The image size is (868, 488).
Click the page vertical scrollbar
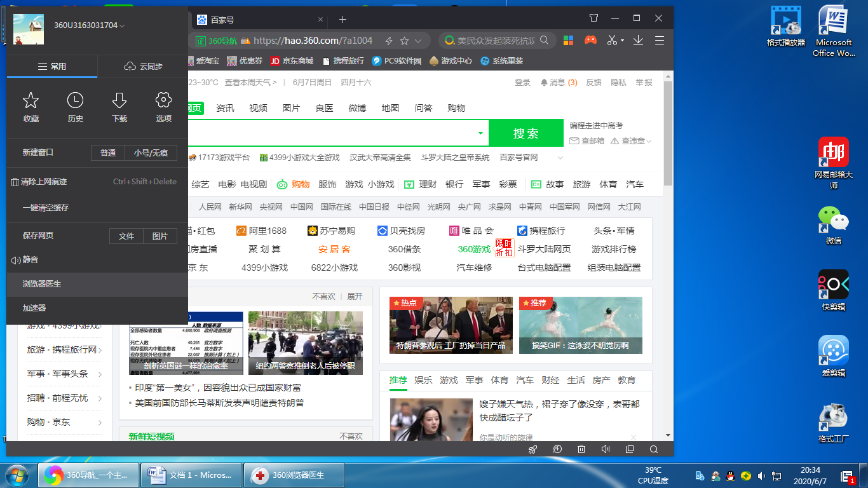668,133
